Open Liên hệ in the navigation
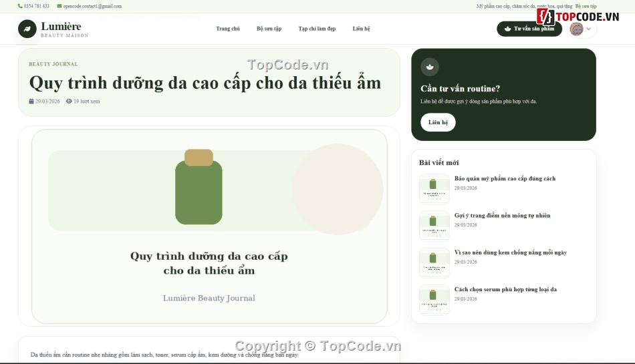 coord(361,29)
